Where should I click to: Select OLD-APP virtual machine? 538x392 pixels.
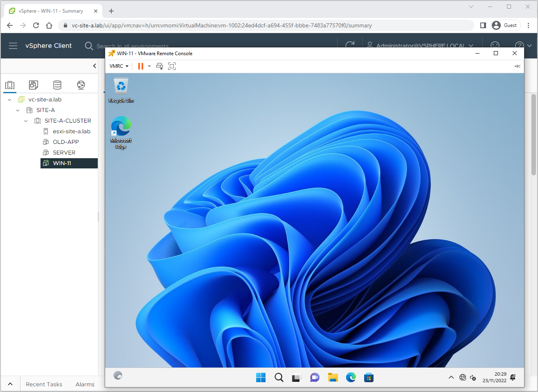(x=65, y=142)
